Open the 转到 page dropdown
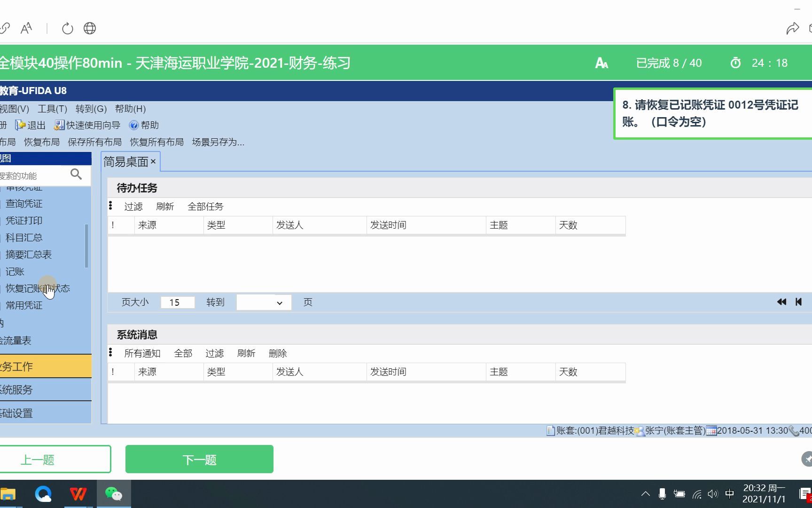This screenshot has width=812, height=508. tap(264, 302)
